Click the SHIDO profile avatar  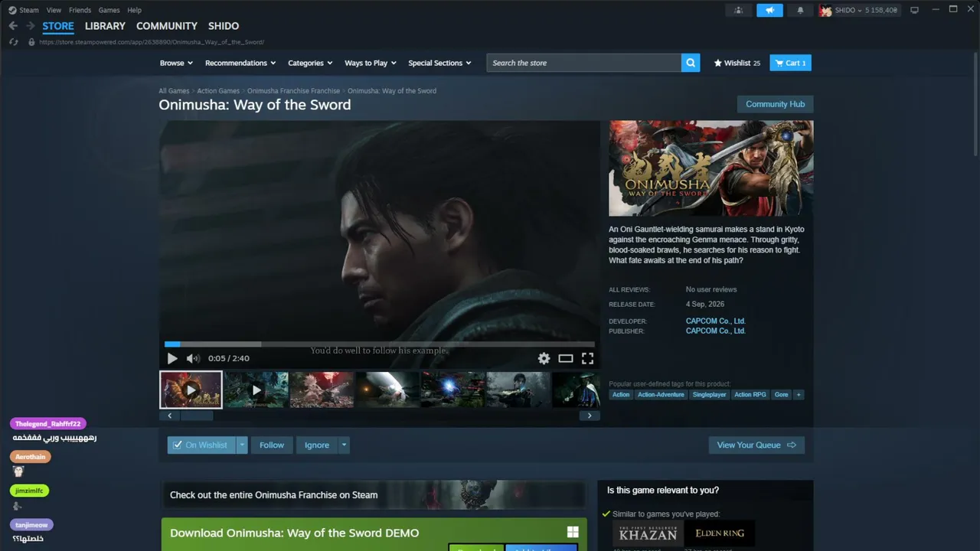(x=825, y=10)
